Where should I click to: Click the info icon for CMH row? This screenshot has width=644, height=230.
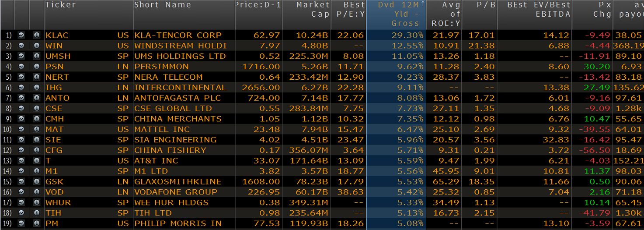point(37,119)
